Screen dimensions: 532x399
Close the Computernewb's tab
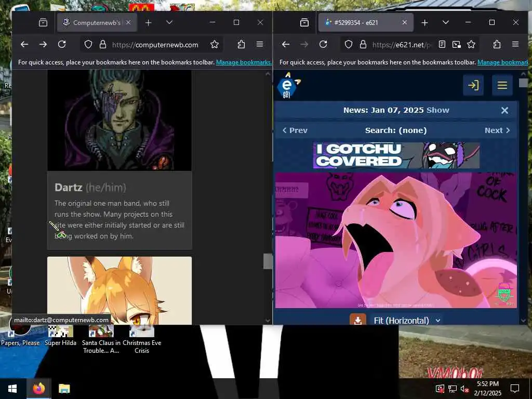coord(128,23)
